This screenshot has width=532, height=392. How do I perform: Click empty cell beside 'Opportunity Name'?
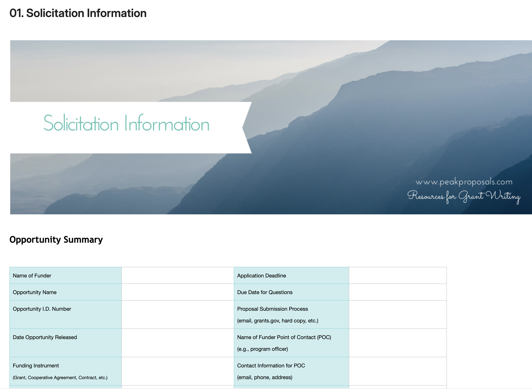(x=178, y=292)
